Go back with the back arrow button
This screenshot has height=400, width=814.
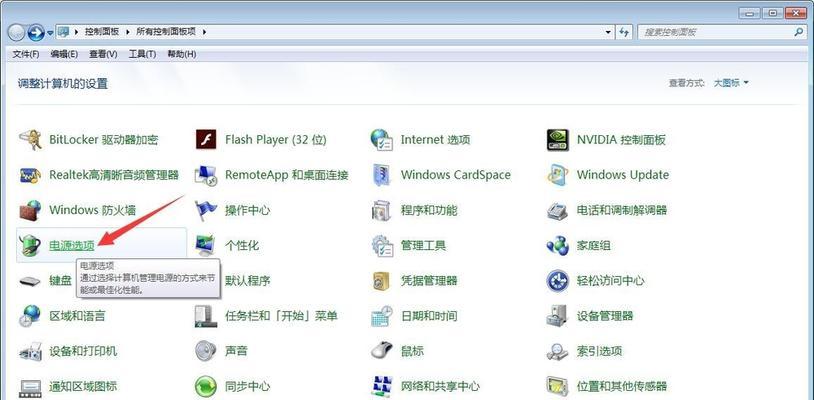17,32
